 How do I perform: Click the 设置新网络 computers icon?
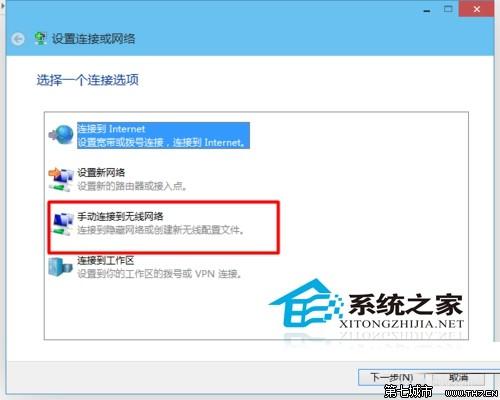tap(61, 179)
